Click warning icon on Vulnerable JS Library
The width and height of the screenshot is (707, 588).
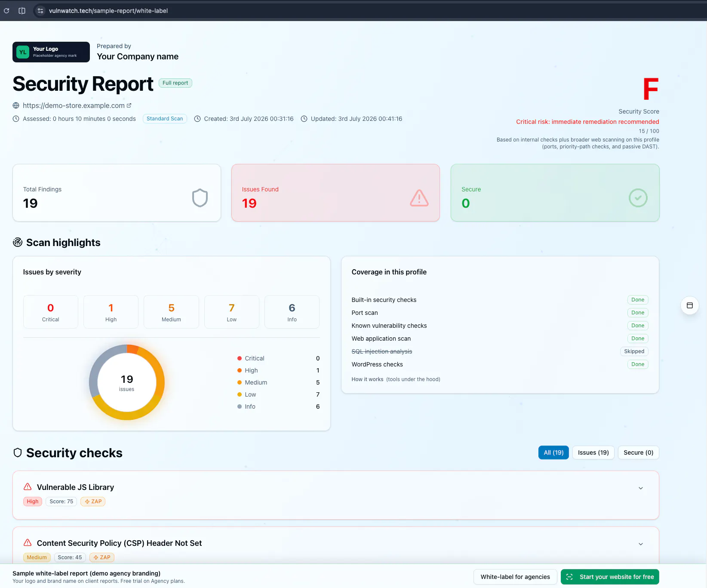pyautogui.click(x=28, y=486)
